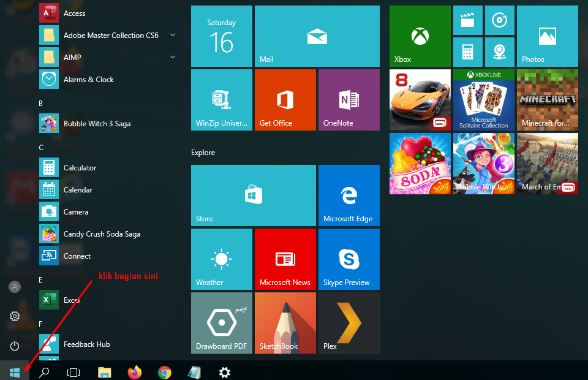This screenshot has height=380, width=588.
Task: Expand the AIMP folder chevron
Action: [x=173, y=58]
